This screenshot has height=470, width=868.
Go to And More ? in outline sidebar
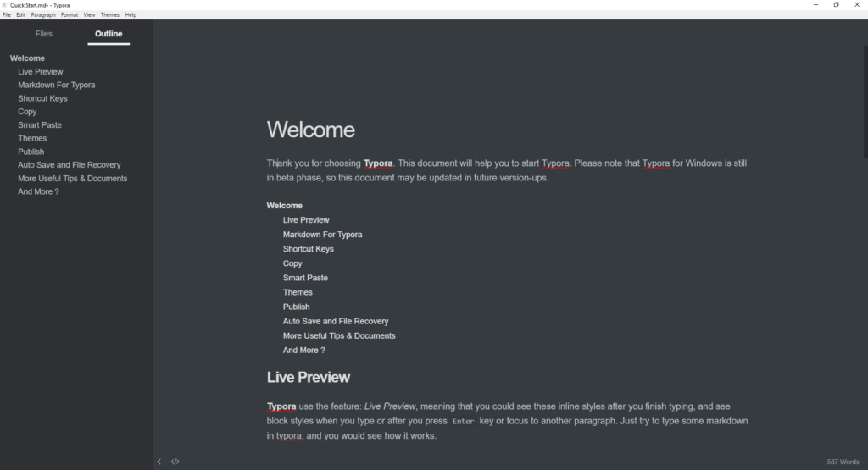(x=38, y=192)
